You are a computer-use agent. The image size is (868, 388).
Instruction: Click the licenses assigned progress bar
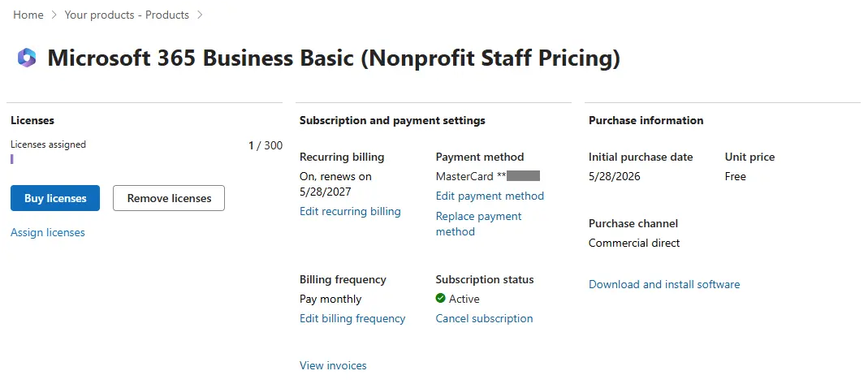pos(146,159)
